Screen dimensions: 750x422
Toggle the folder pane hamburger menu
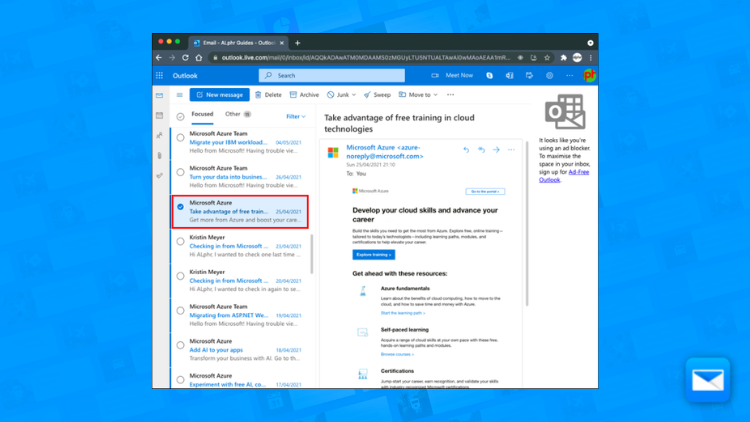[x=179, y=95]
